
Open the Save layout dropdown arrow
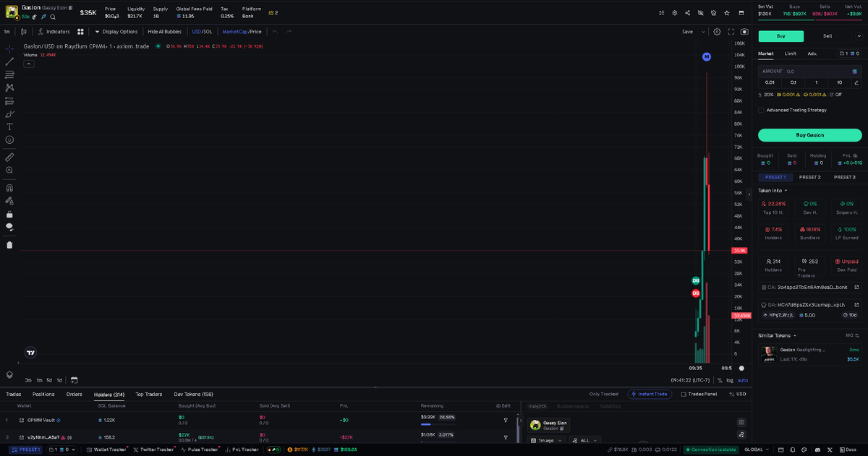705,32
